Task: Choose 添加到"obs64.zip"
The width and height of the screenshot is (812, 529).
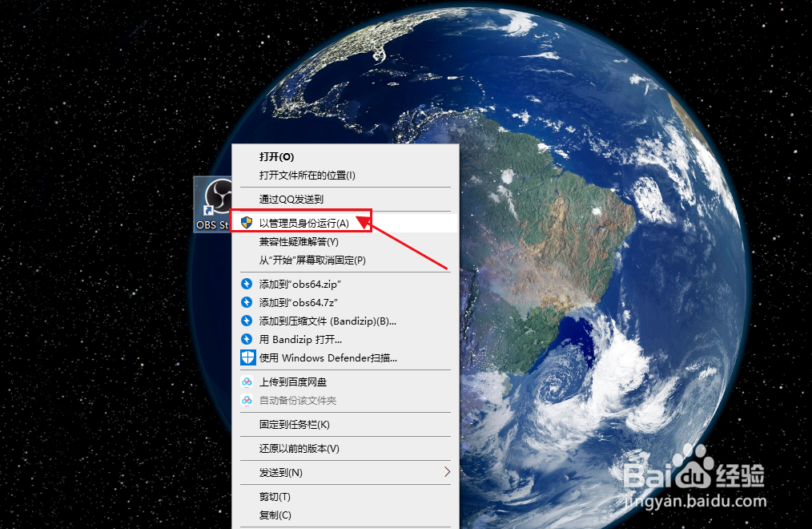Action: pos(345,284)
